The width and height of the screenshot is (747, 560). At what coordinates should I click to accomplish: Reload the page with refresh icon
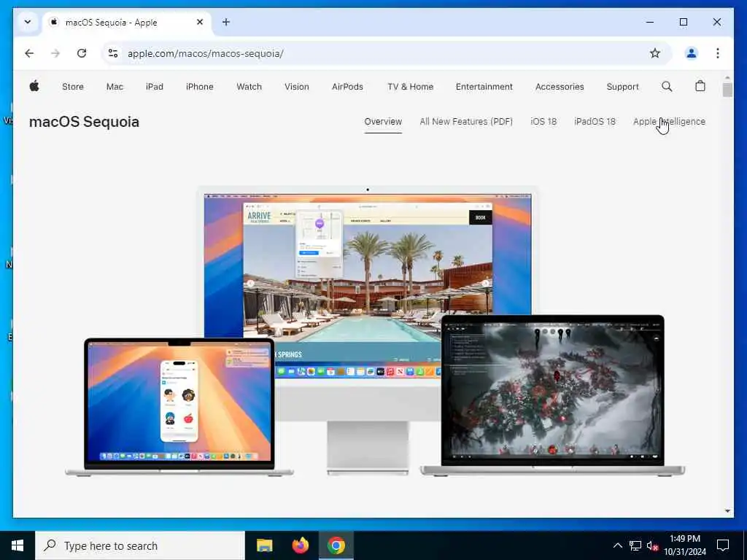click(x=82, y=53)
